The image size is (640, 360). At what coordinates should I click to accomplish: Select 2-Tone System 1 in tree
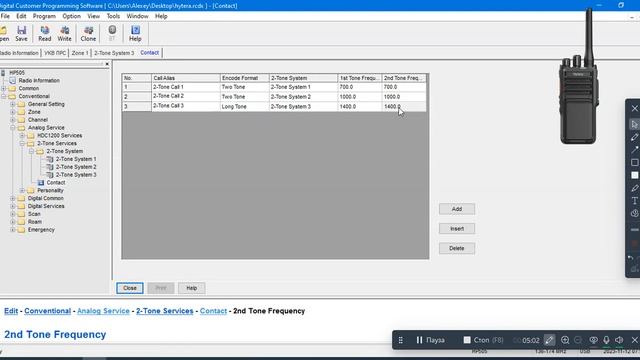point(76,159)
